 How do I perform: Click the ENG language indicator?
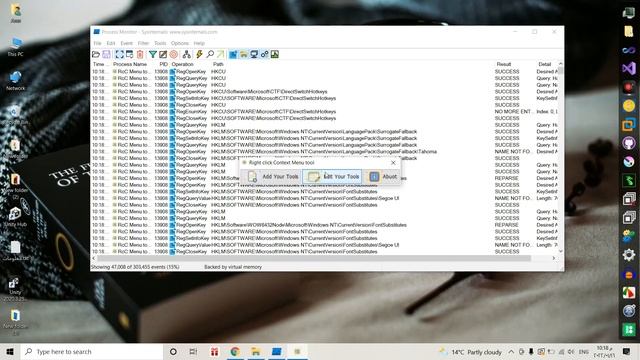[x=584, y=352]
